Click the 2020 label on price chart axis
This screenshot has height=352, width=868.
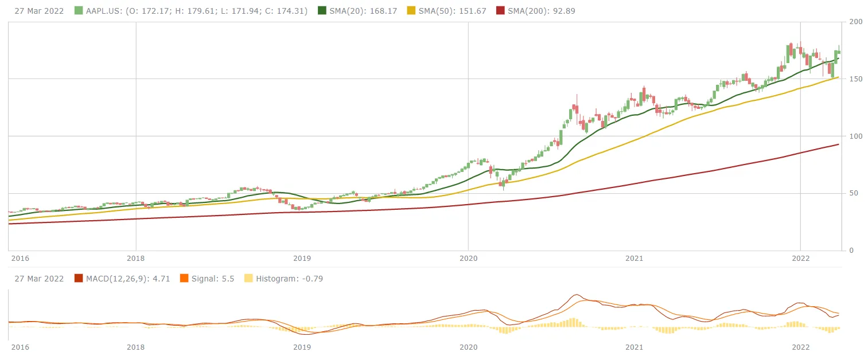pos(468,259)
